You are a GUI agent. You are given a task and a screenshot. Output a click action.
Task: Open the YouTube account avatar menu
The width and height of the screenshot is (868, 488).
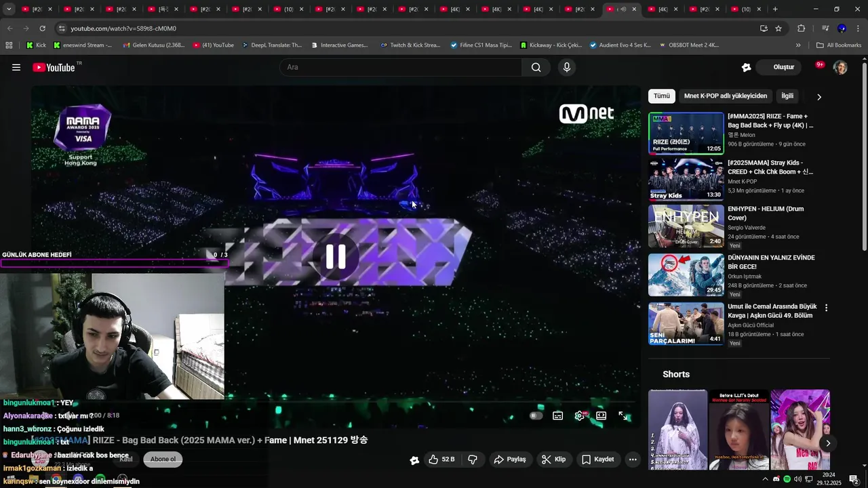[x=840, y=67]
